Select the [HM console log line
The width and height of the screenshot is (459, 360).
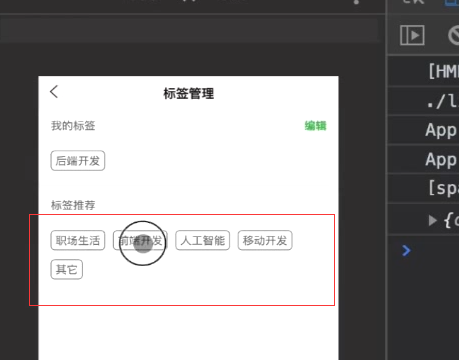[x=423, y=71]
